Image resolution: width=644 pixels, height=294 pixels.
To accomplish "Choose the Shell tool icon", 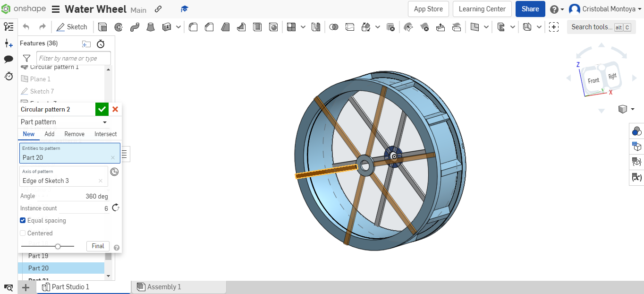I will click(x=257, y=27).
